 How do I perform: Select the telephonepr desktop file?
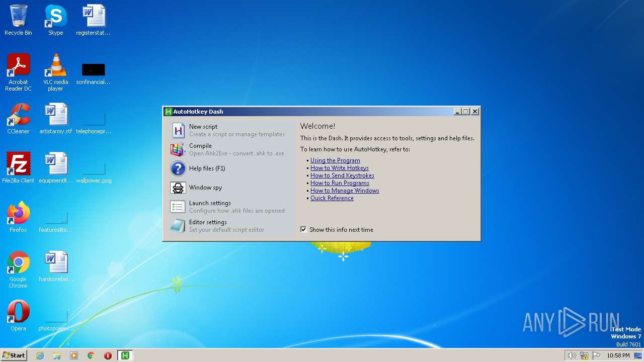tap(94, 124)
